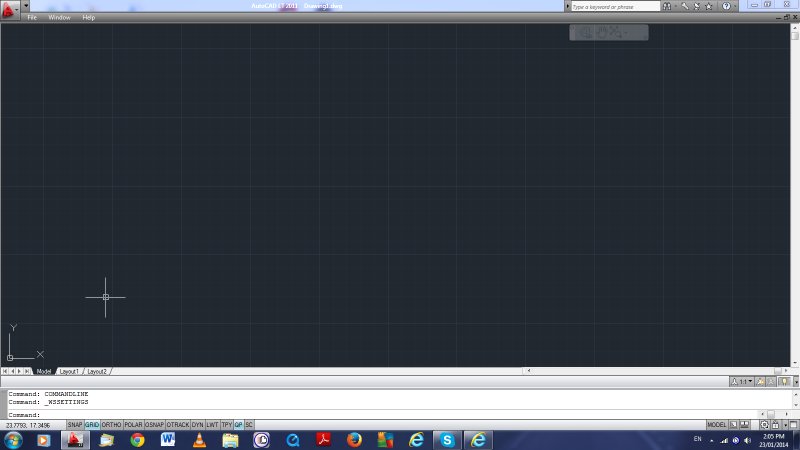
Task: Click the Clean Screen icon
Action: 794,424
